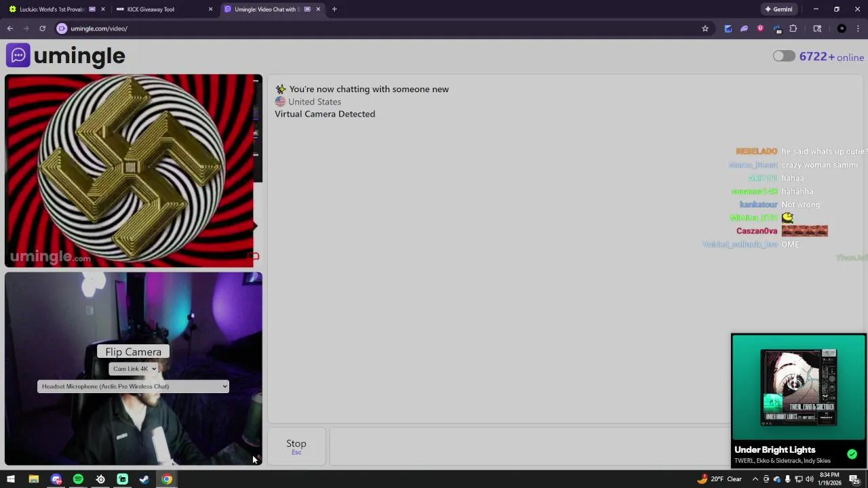The width and height of the screenshot is (868, 488).
Task: Open the weather widget showing 20°F Clear
Action: point(719,479)
